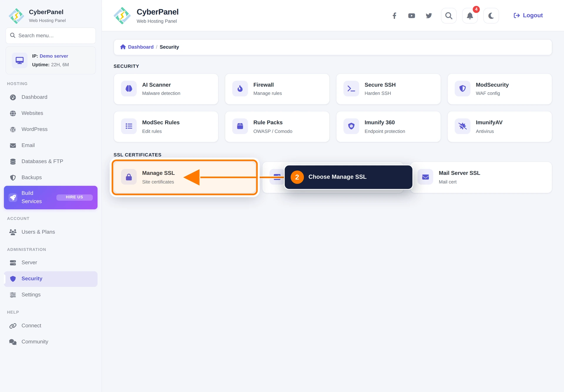
Task: Click the header search icon button
Action: coord(449,16)
